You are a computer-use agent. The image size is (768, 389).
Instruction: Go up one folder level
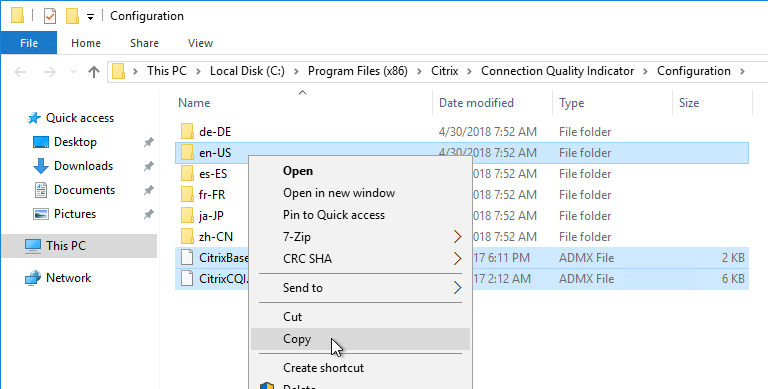click(x=94, y=72)
